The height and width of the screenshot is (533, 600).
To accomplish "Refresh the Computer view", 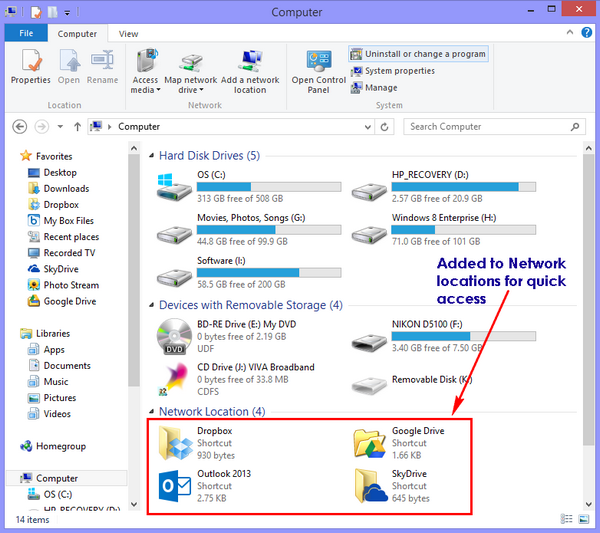I will 385,127.
